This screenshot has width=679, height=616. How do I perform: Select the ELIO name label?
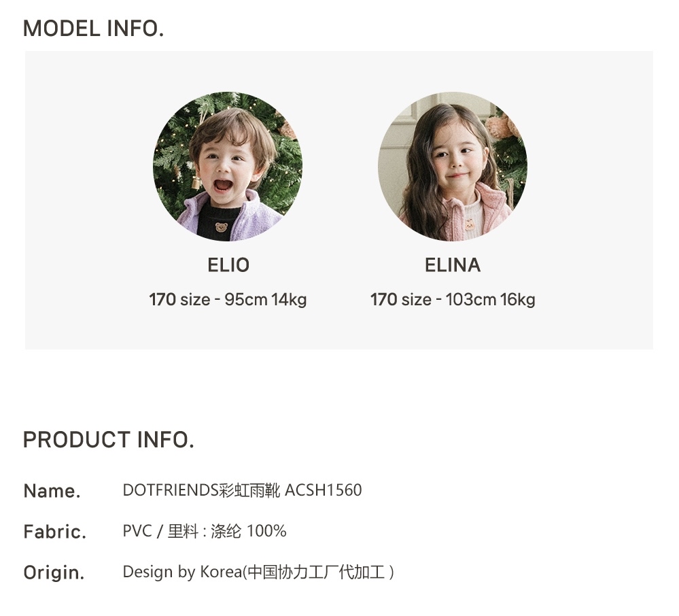228,265
